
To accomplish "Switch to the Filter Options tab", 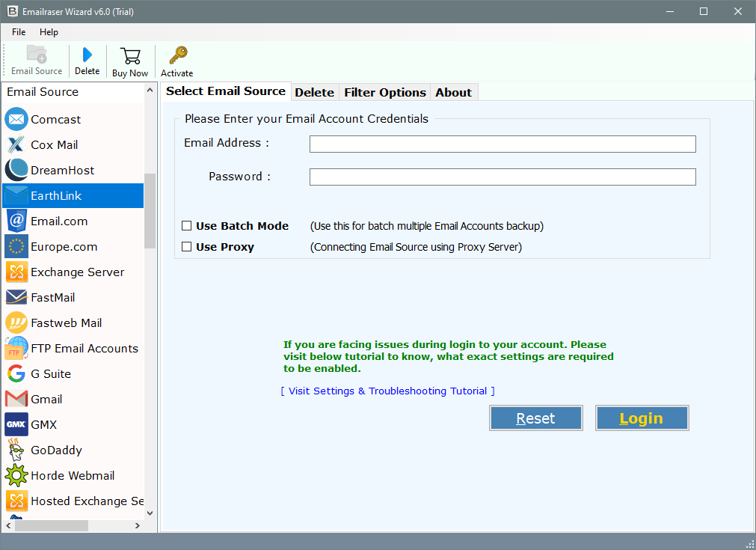I will (385, 92).
